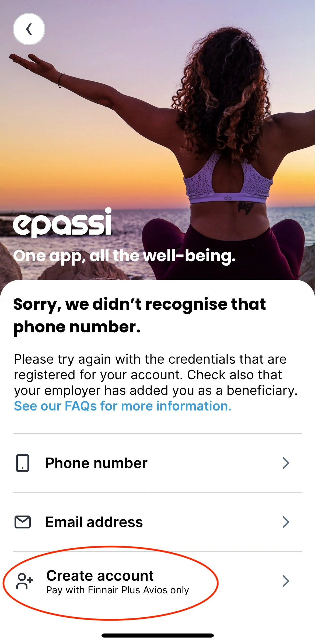Tap the iOS home indicator bar
315x644 pixels.
[x=157, y=636]
